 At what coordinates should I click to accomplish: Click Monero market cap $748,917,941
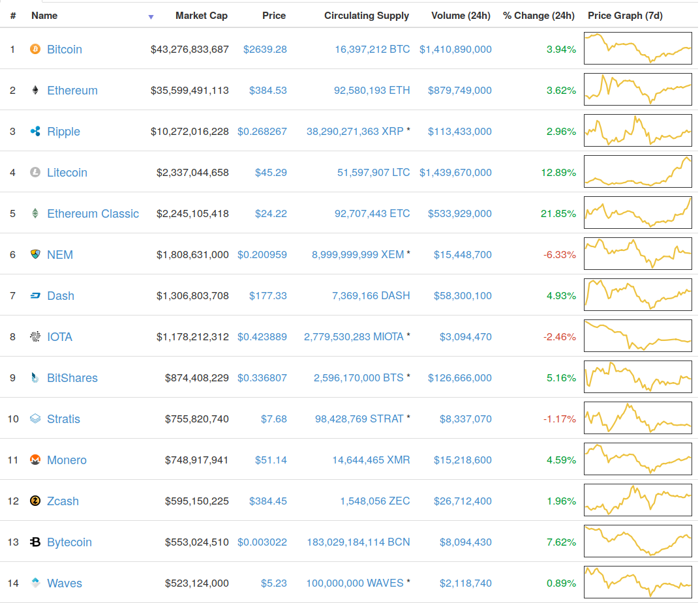[x=197, y=460]
